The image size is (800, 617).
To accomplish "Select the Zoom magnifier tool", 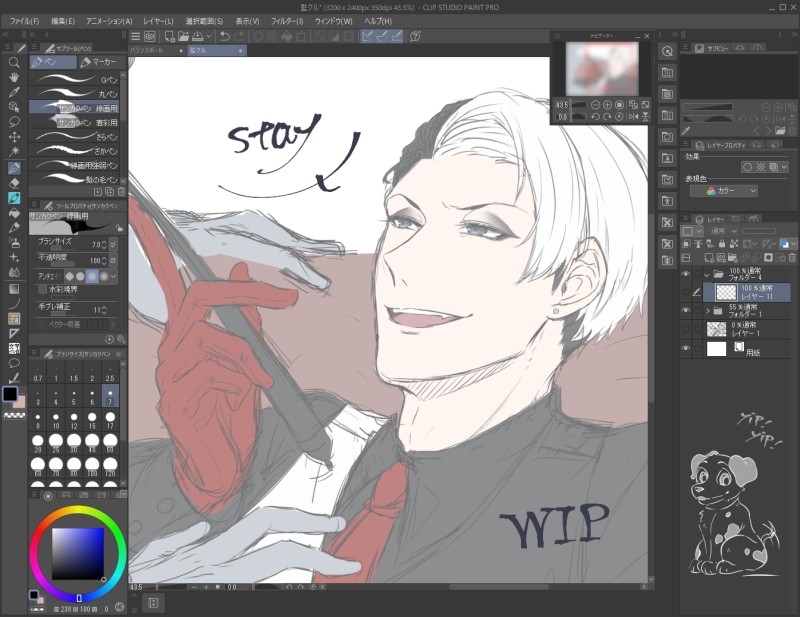I will (x=14, y=62).
